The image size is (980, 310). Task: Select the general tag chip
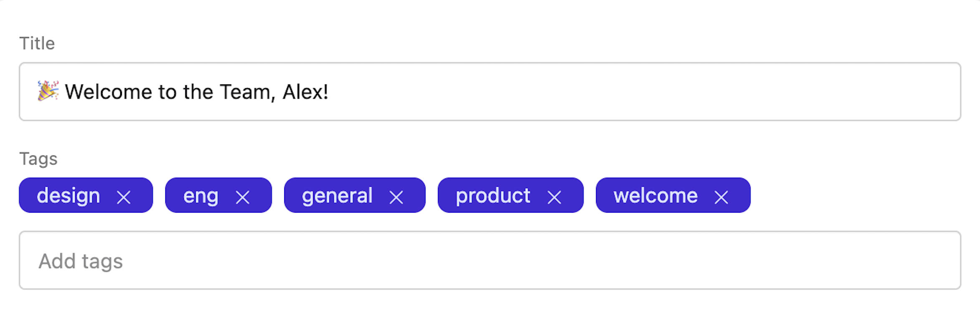[338, 195]
